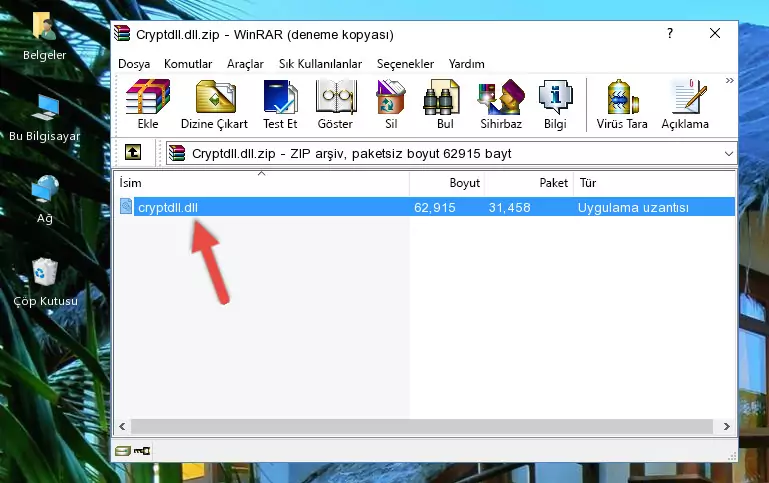Click the horizontal scrollbar track
769x483 pixels.
pyautogui.click(x=422, y=427)
